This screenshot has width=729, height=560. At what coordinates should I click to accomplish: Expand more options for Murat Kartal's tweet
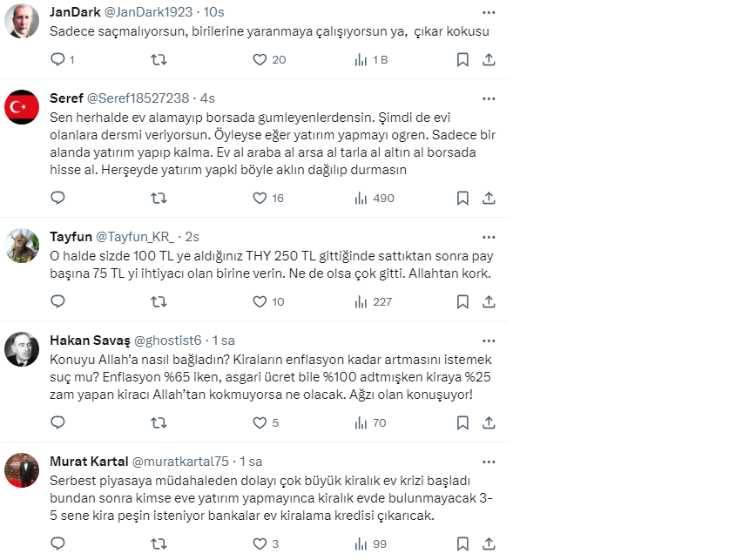tap(489, 461)
